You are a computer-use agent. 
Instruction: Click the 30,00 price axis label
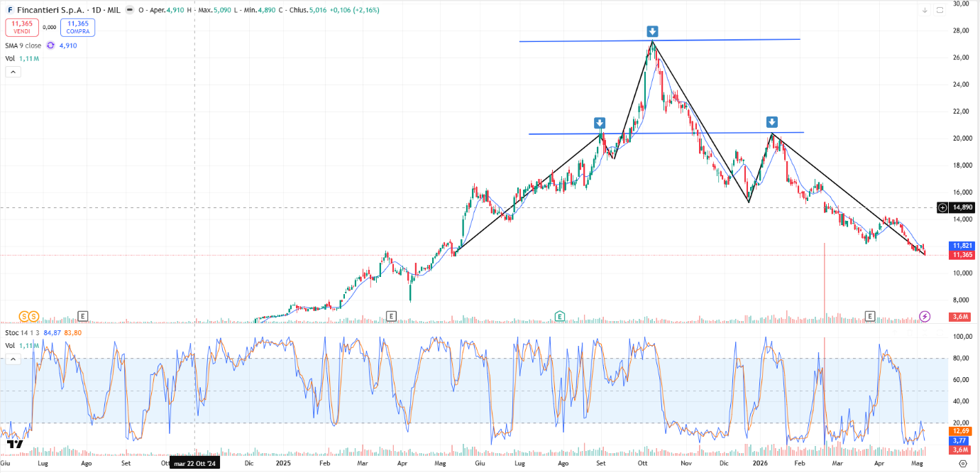(961, 4)
